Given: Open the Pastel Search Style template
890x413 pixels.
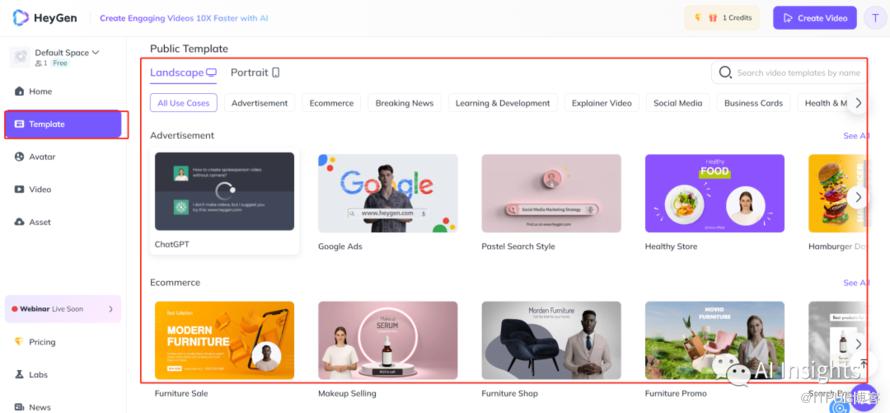Looking at the screenshot, I should (551, 193).
